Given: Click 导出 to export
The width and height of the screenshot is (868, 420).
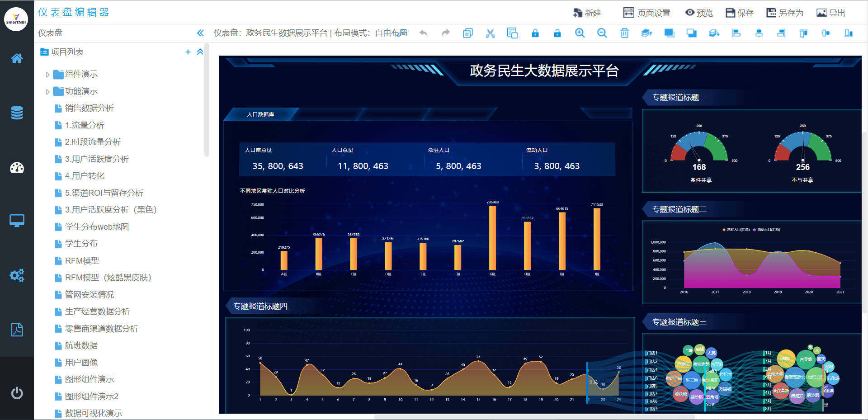Looking at the screenshot, I should [x=831, y=13].
